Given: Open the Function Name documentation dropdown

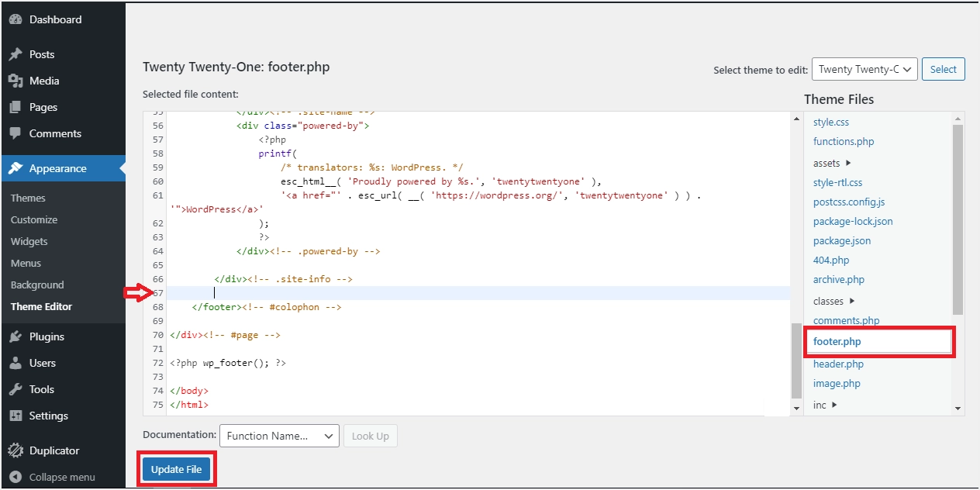Looking at the screenshot, I should (279, 436).
